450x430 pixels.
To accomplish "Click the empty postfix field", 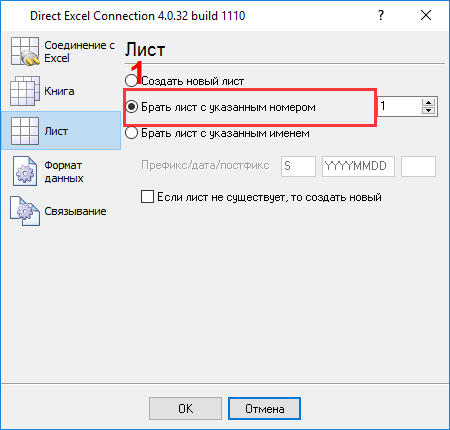I will [x=418, y=166].
